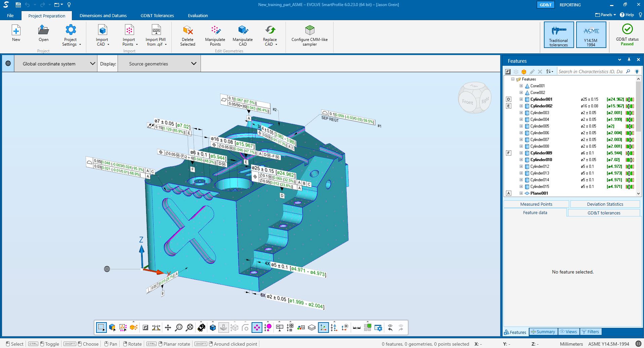Switch to the Evaluation ribbon tab
Screen dimensions: 644x348
pyautogui.click(x=198, y=15)
